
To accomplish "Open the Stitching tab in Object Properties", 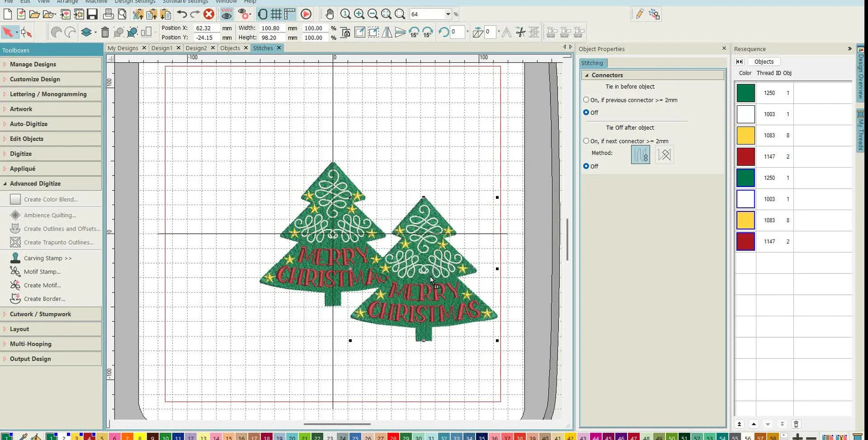I will pyautogui.click(x=592, y=63).
